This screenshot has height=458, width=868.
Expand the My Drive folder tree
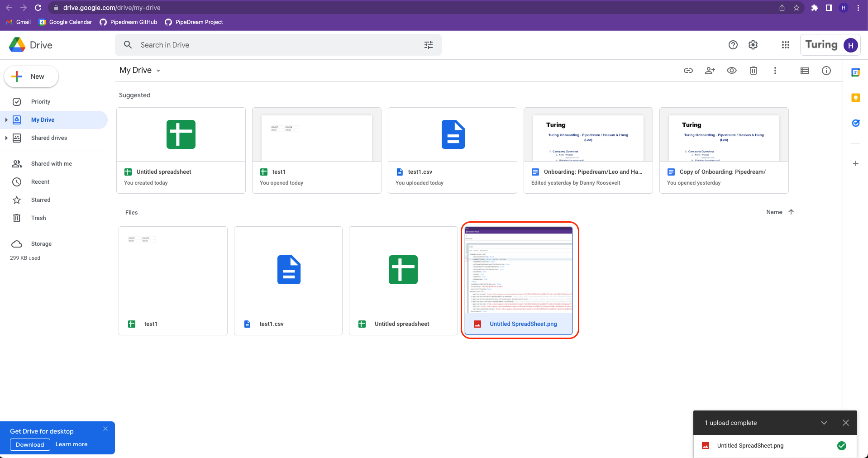[x=6, y=119]
